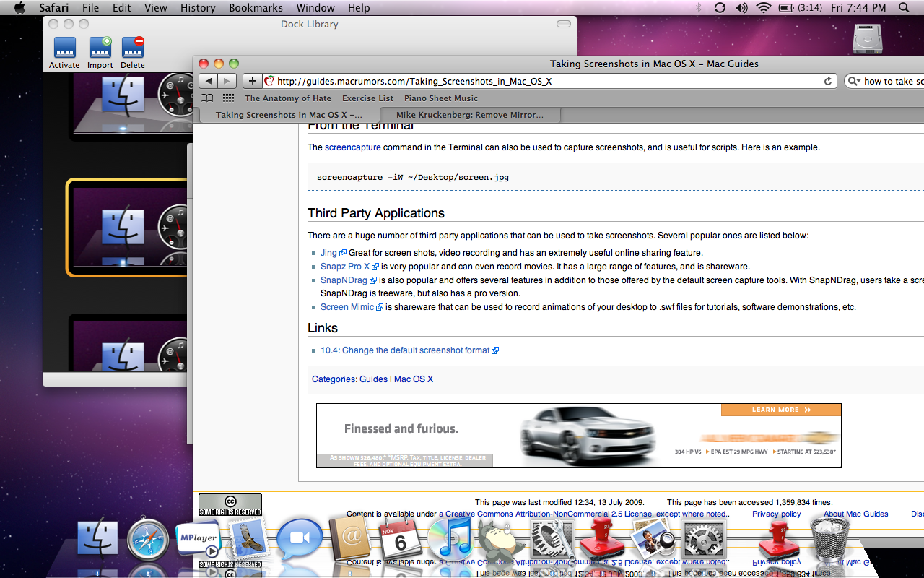Open the Mac OS X category link
This screenshot has height=578, width=924.
(414, 379)
